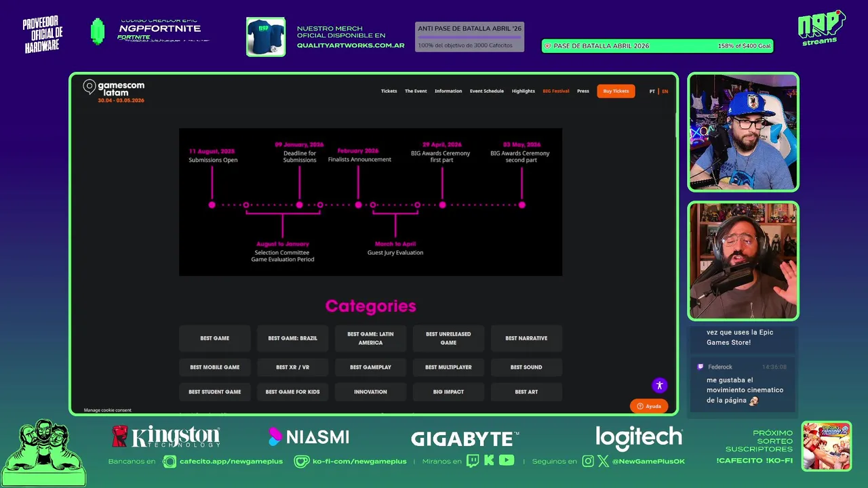Click the Ko-fi cup icon
The image size is (868, 488).
click(x=302, y=462)
